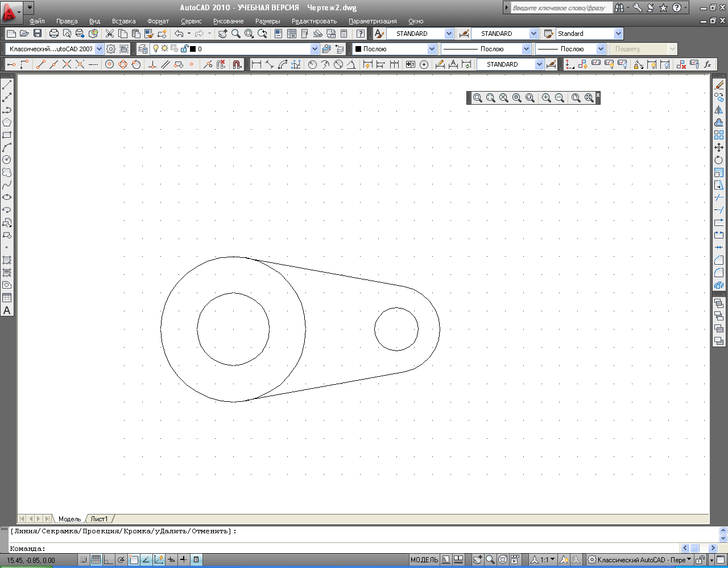728x568 pixels.
Task: Click the Save icon in standard toolbar
Action: [x=38, y=34]
